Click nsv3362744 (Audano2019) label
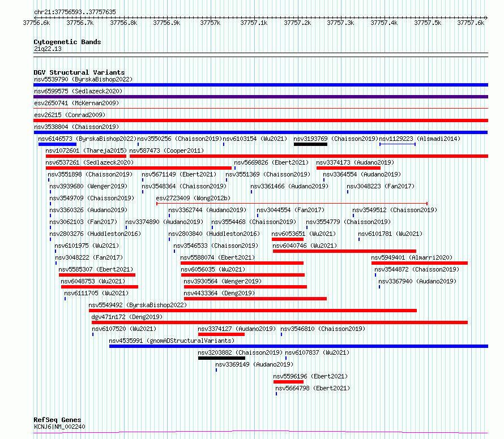The height and width of the screenshot is (439, 504). 207,210
